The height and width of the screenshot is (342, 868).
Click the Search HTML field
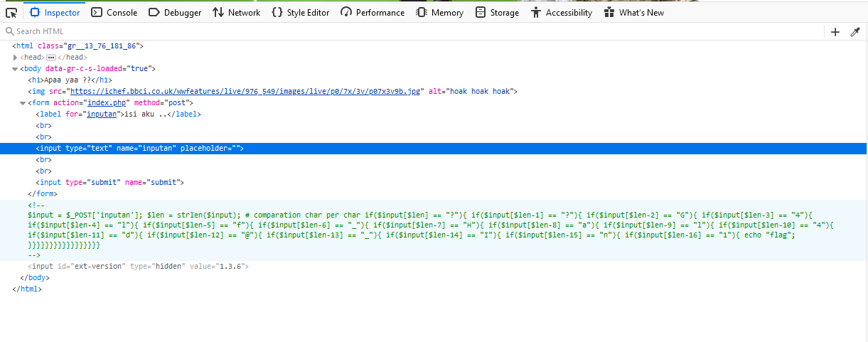click(412, 31)
